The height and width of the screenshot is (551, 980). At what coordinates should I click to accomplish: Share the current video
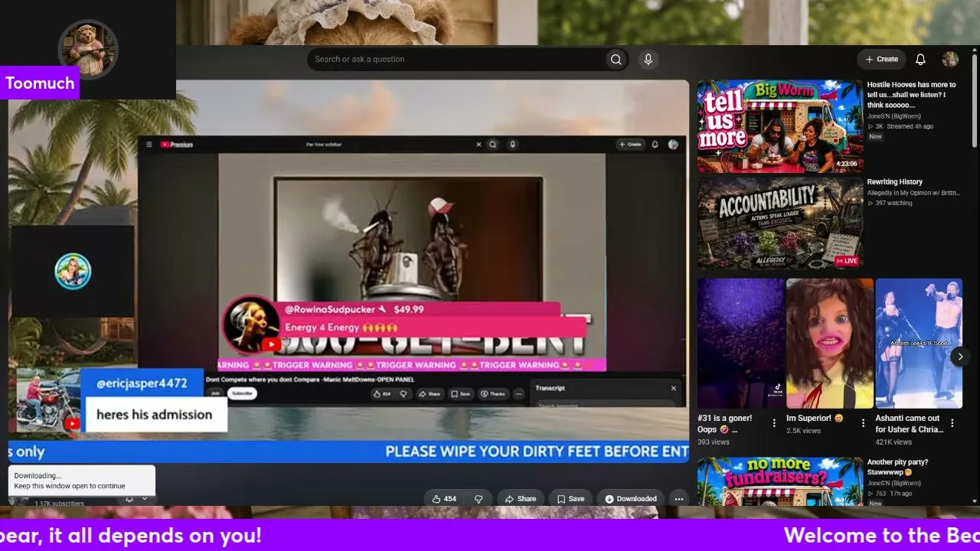point(520,499)
